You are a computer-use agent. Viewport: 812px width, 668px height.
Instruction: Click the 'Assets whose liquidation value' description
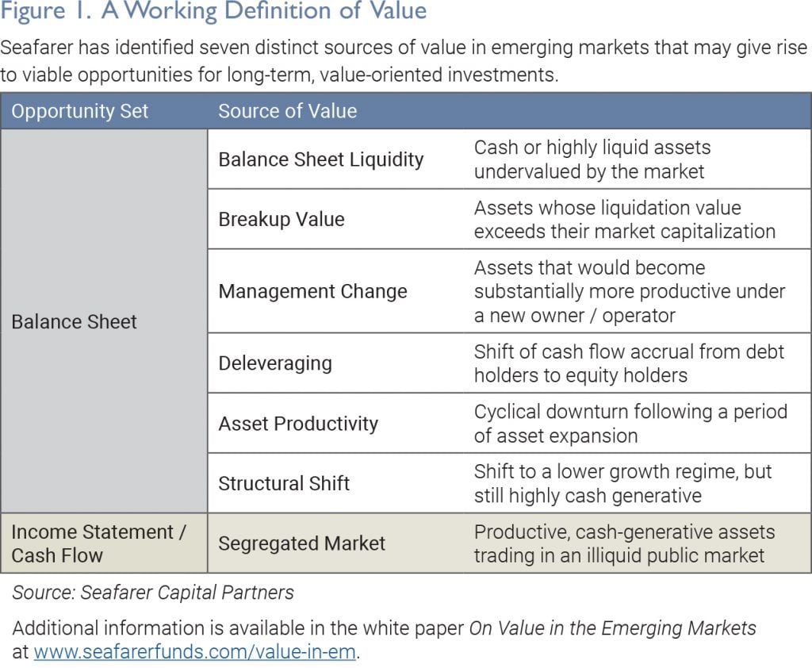(x=624, y=219)
